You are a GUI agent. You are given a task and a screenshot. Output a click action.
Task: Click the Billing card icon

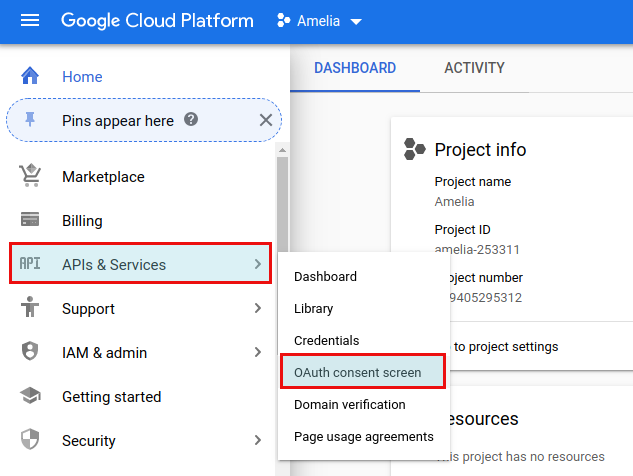tap(30, 221)
